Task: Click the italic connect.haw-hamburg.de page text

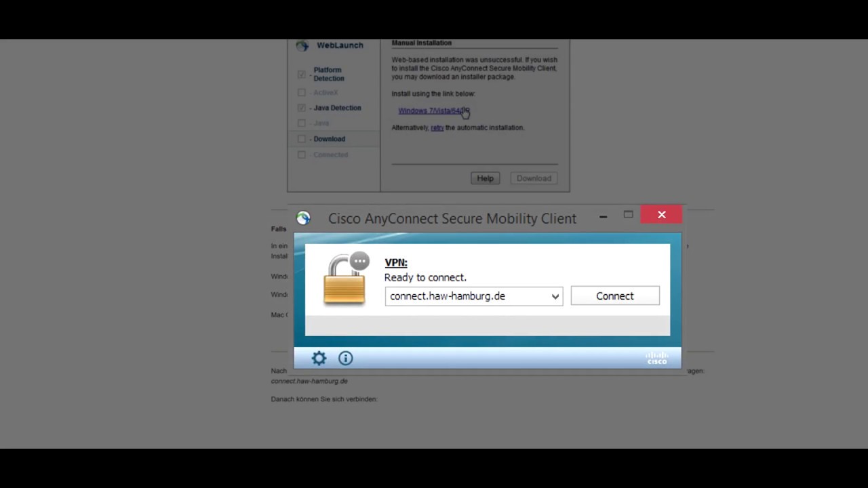Action: point(309,381)
